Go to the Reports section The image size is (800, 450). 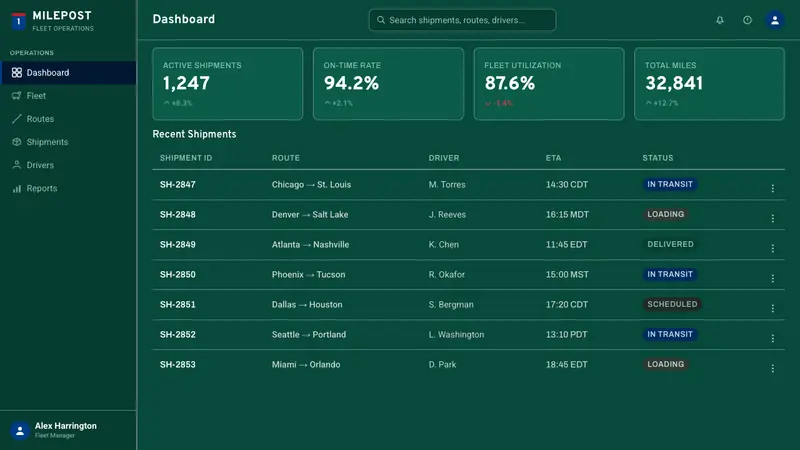(68, 188)
